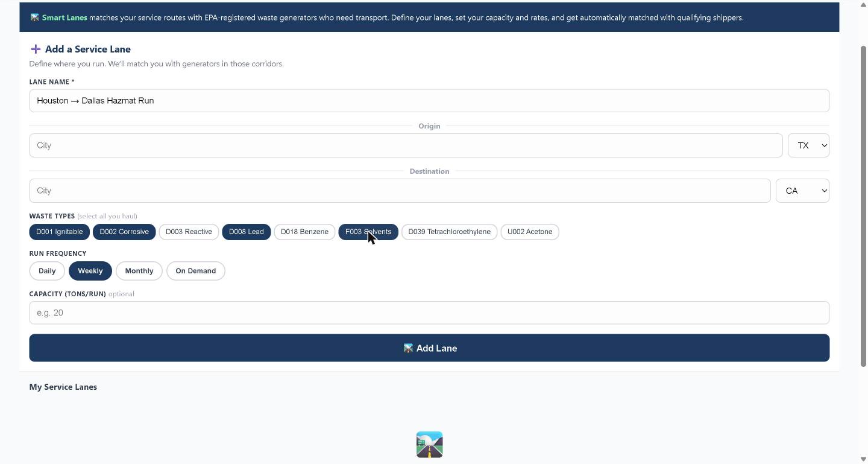This screenshot has height=464, width=868.
Task: Deselect the D002 Corrosive chip
Action: coord(124,232)
